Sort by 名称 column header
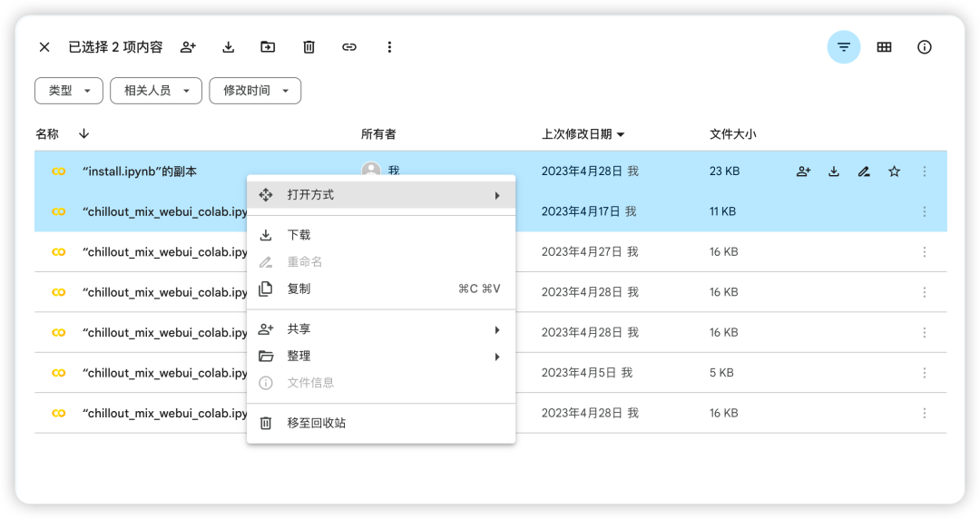 [x=47, y=133]
